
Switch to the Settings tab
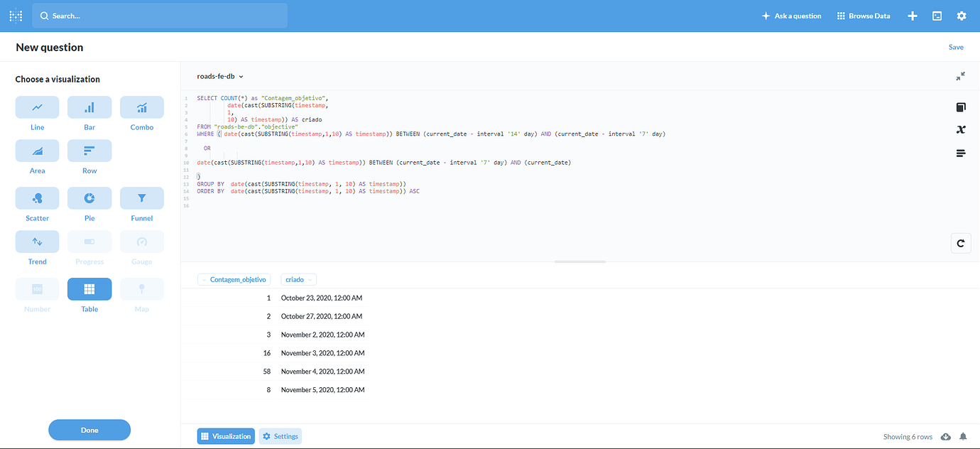click(x=280, y=436)
